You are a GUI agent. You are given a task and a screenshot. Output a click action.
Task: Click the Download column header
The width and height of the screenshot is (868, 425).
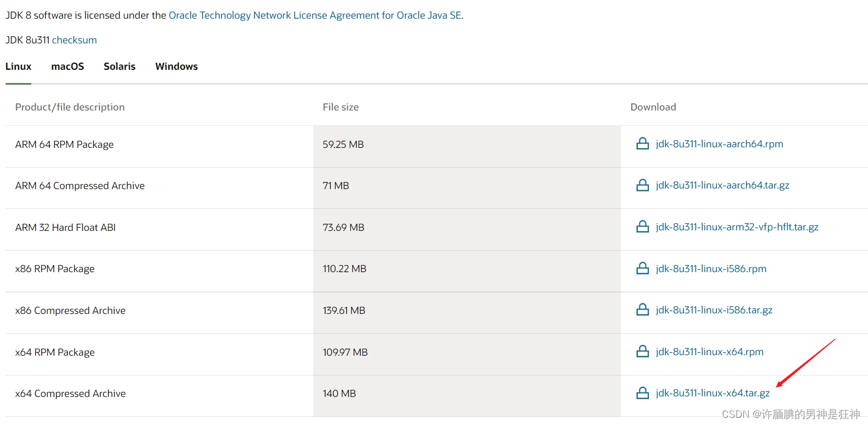(653, 107)
